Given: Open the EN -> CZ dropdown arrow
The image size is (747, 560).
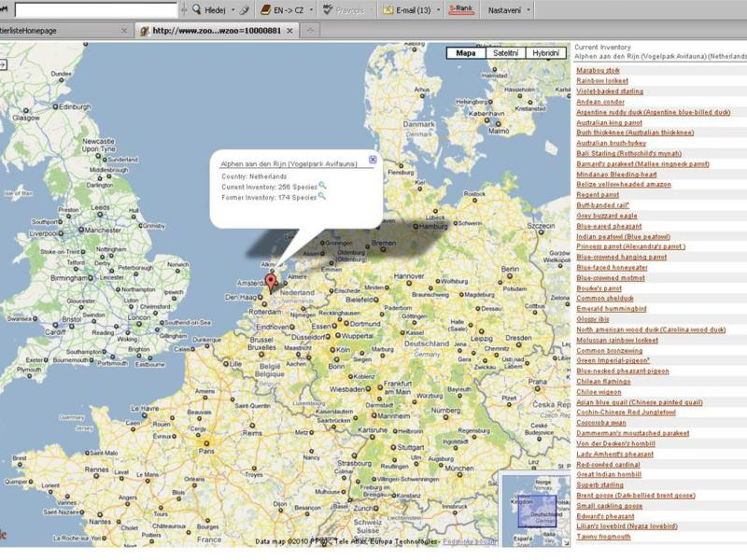Looking at the screenshot, I should point(311,10).
